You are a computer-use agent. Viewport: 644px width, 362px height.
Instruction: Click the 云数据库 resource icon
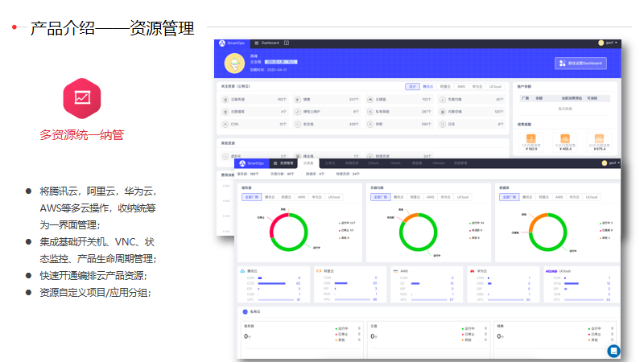click(x=225, y=112)
